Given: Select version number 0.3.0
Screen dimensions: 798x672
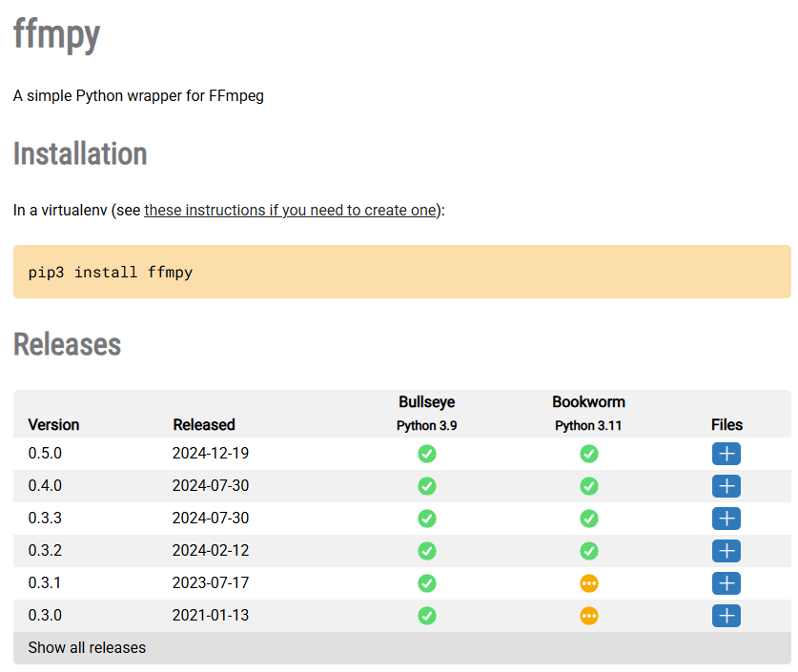Looking at the screenshot, I should pyautogui.click(x=45, y=616).
